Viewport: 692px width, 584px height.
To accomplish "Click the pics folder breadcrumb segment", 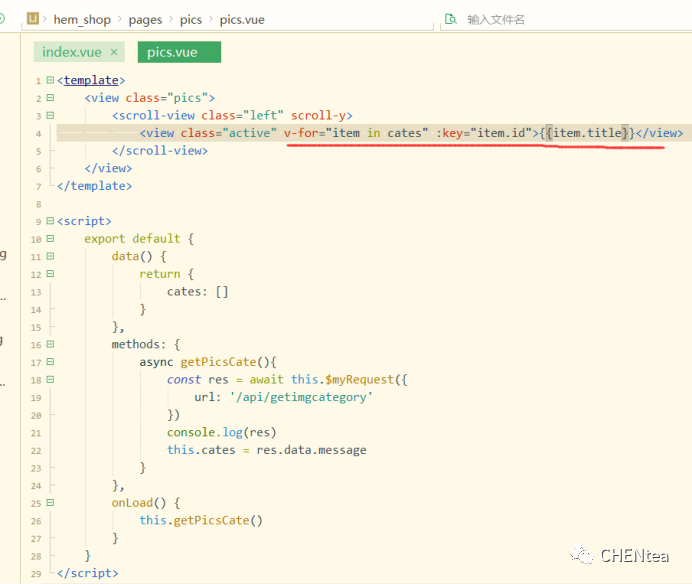I will (x=191, y=19).
